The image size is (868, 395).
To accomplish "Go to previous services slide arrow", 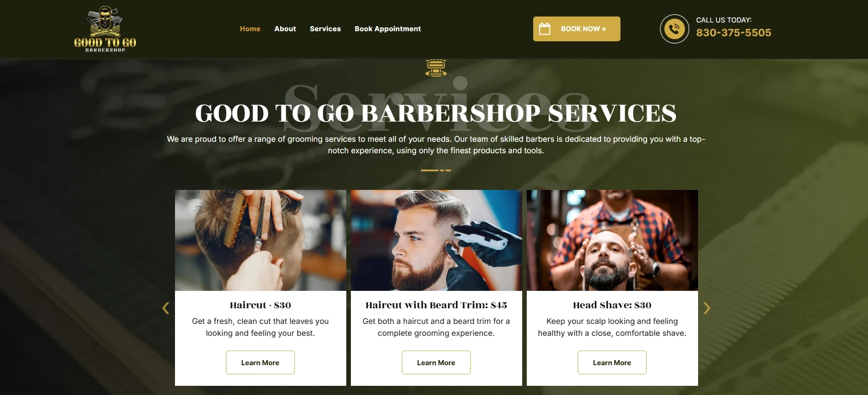I will pyautogui.click(x=166, y=308).
